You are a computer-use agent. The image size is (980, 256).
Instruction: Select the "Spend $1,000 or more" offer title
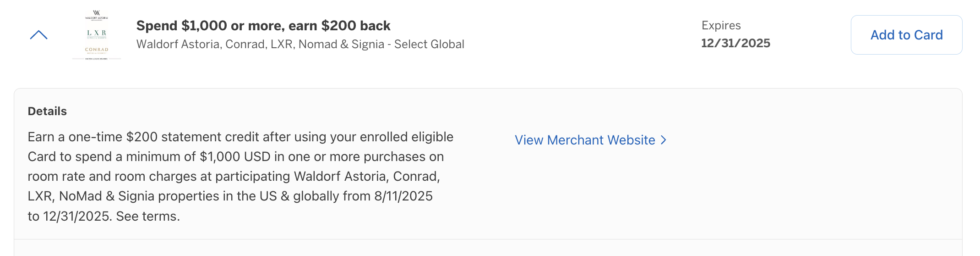click(x=263, y=26)
